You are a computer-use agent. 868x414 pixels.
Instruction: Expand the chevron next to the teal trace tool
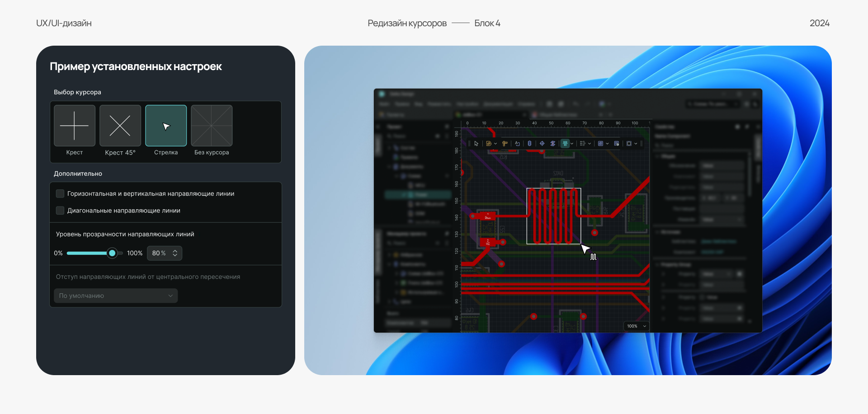572,143
